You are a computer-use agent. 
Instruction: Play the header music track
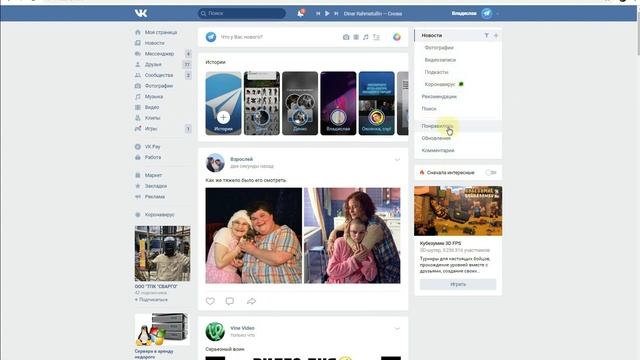pos(327,13)
